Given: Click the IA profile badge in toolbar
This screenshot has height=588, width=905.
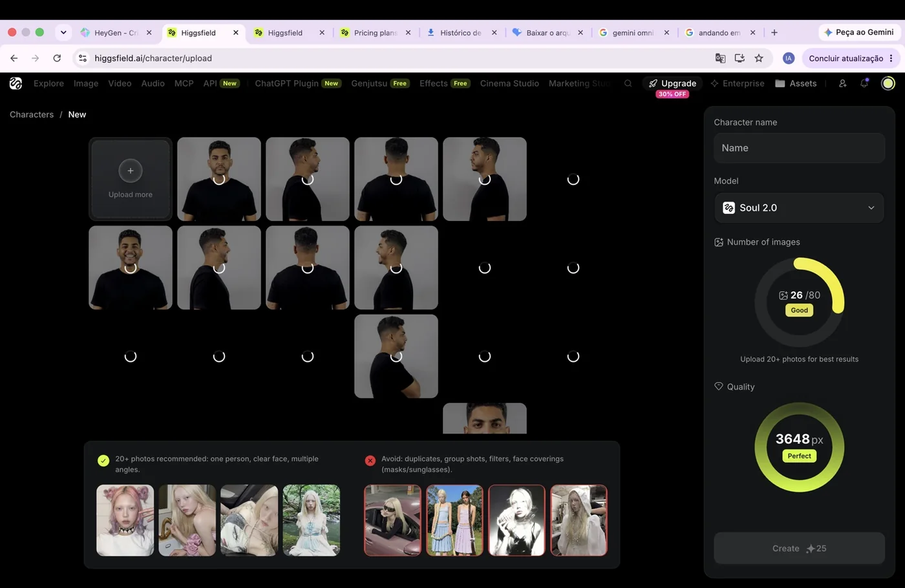Looking at the screenshot, I should pyautogui.click(x=789, y=58).
